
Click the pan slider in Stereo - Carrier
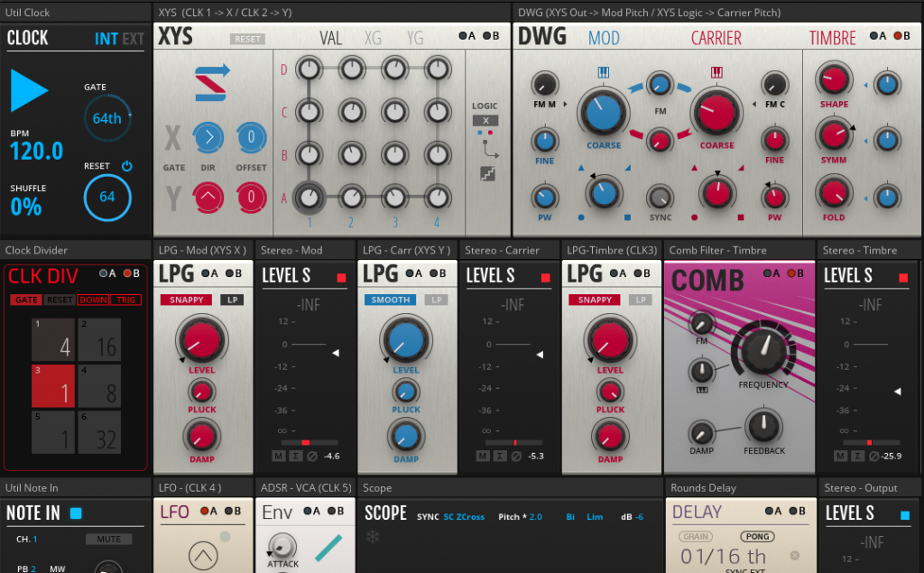[515, 443]
